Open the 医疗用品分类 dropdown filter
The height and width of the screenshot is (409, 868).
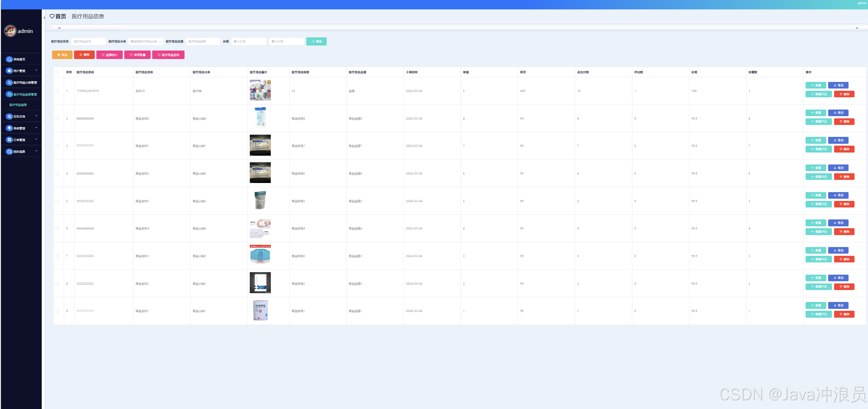point(146,41)
